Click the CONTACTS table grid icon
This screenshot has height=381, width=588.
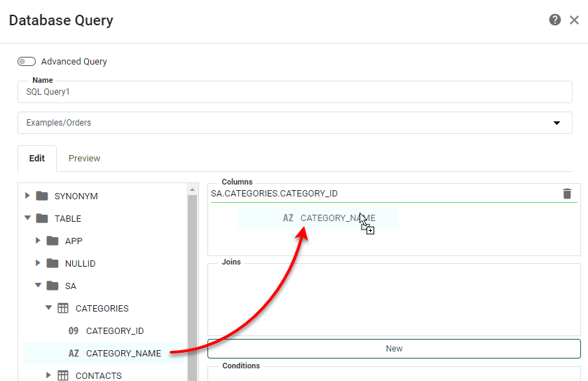click(x=62, y=375)
